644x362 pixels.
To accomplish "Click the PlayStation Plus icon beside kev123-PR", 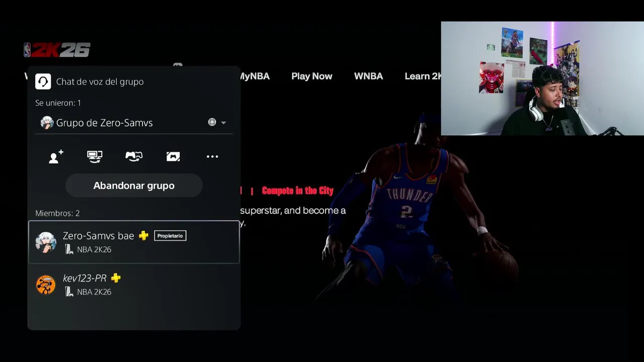I will 116,278.
